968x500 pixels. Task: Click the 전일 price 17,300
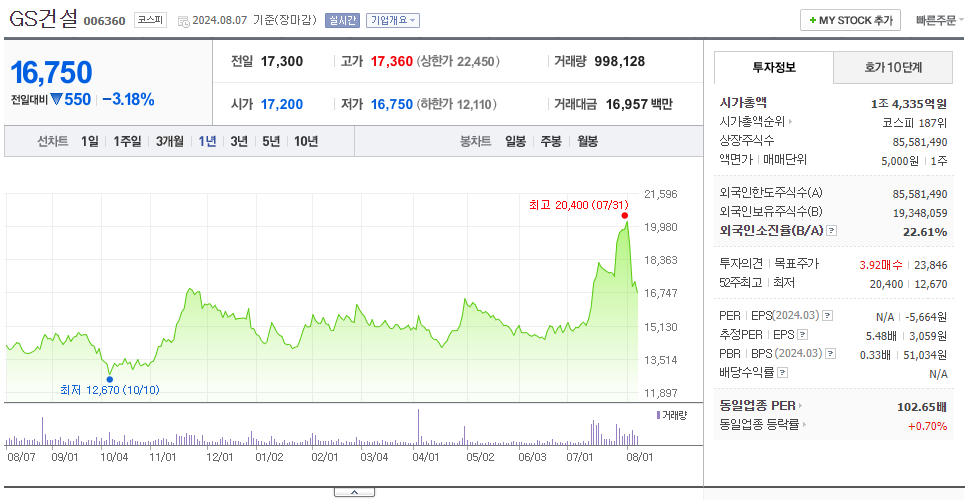282,62
